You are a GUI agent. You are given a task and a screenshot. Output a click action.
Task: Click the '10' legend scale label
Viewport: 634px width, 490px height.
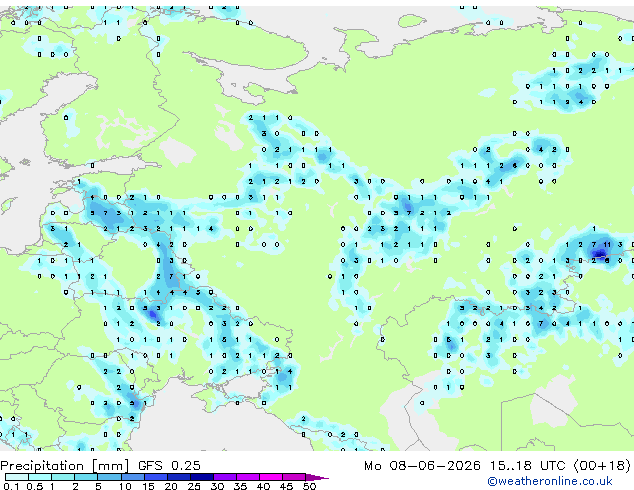(125, 486)
